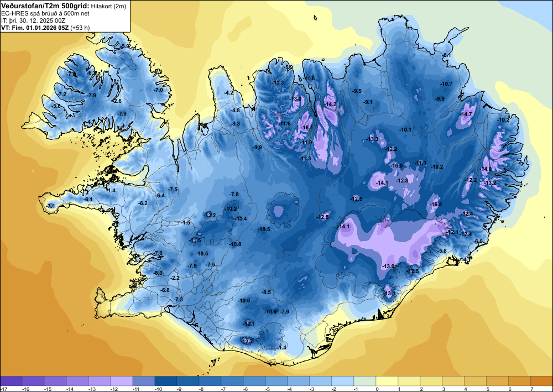Click the -8.3 temperature value on the map

[235, 124]
